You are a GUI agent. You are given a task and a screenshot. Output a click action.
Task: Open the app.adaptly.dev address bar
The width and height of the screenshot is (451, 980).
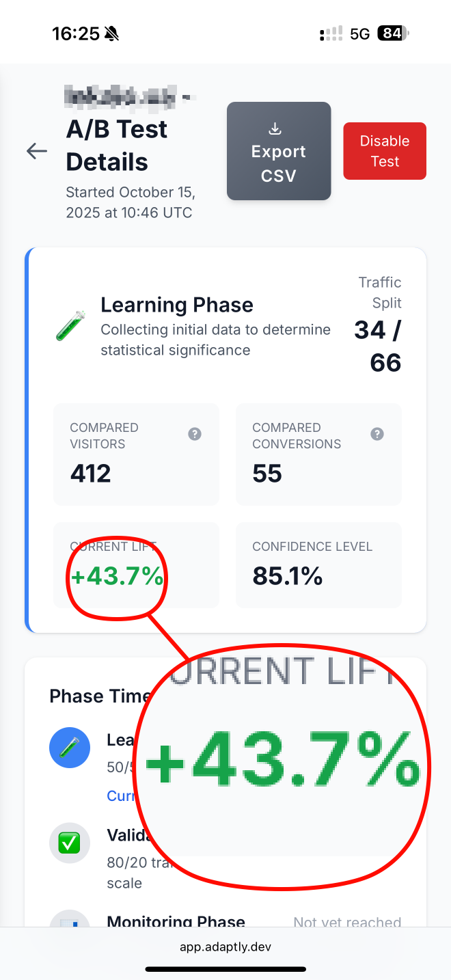pyautogui.click(x=225, y=947)
